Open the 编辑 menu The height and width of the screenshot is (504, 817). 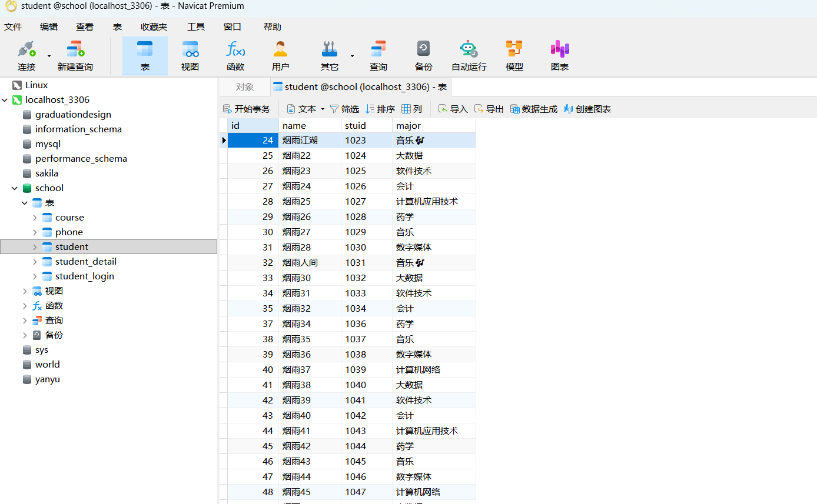pos(49,26)
